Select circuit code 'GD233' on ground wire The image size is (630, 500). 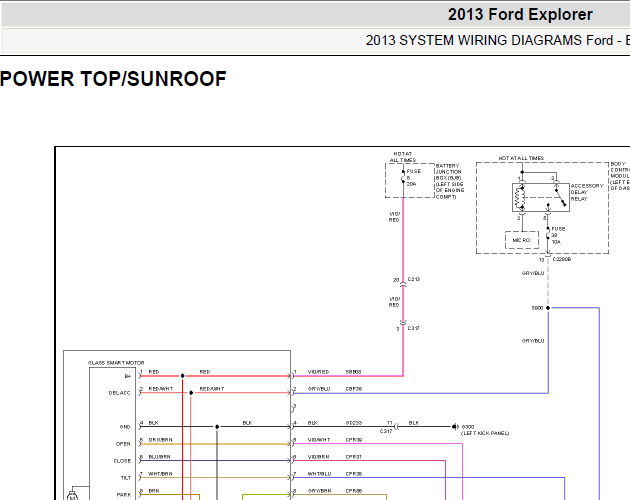354,423
